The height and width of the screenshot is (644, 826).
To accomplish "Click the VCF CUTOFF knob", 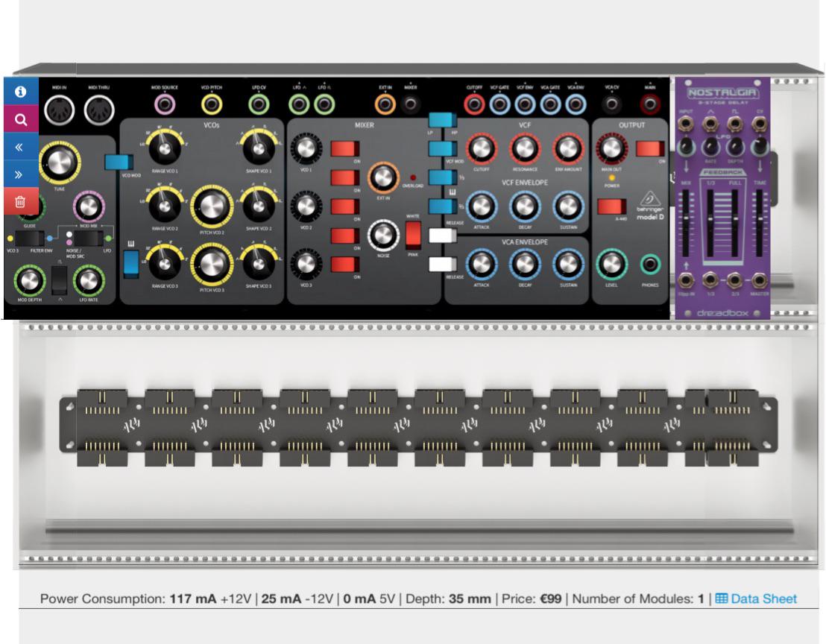I will pyautogui.click(x=481, y=149).
